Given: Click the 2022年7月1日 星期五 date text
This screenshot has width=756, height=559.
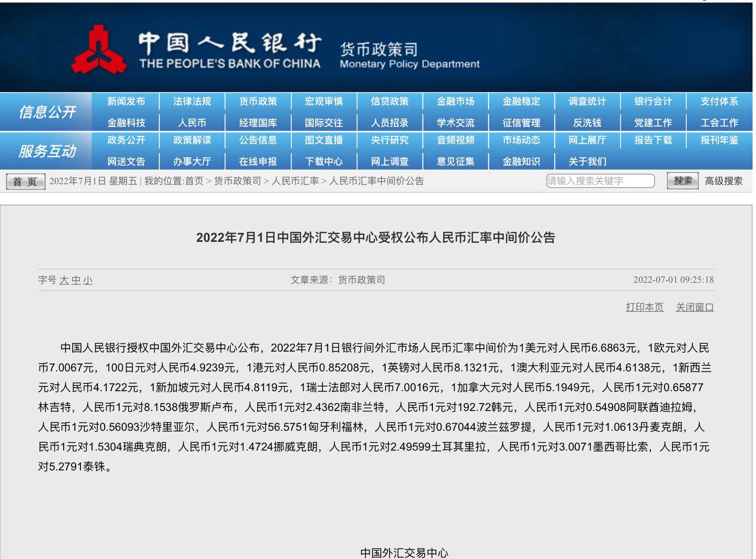Looking at the screenshot, I should tap(93, 181).
